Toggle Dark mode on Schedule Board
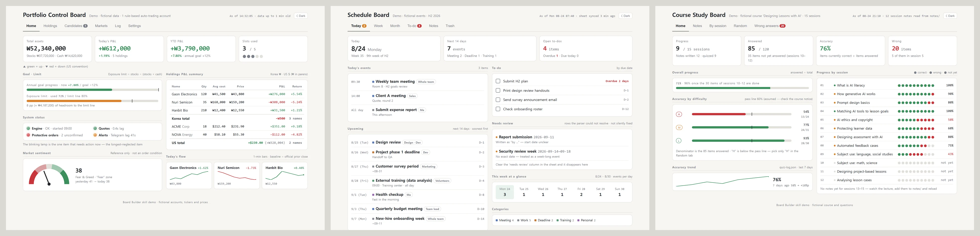Screen dimensions: 980x236 [625, 16]
